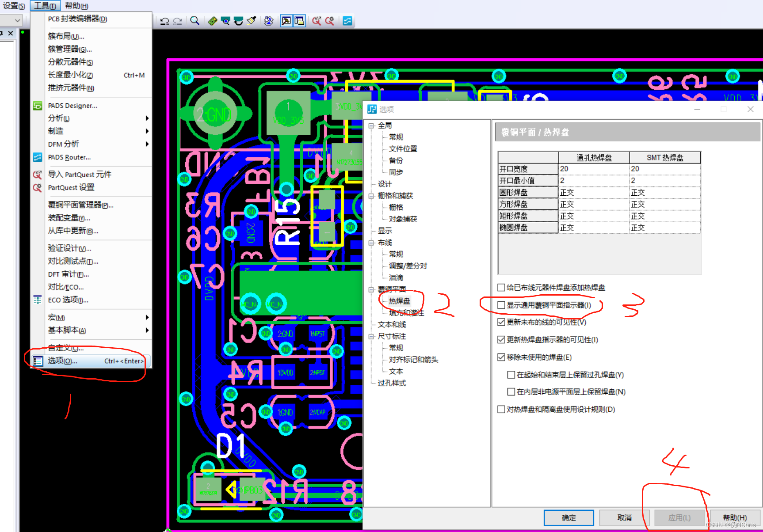Select 文件位置 in options tree
The image size is (763, 532).
pyautogui.click(x=403, y=149)
